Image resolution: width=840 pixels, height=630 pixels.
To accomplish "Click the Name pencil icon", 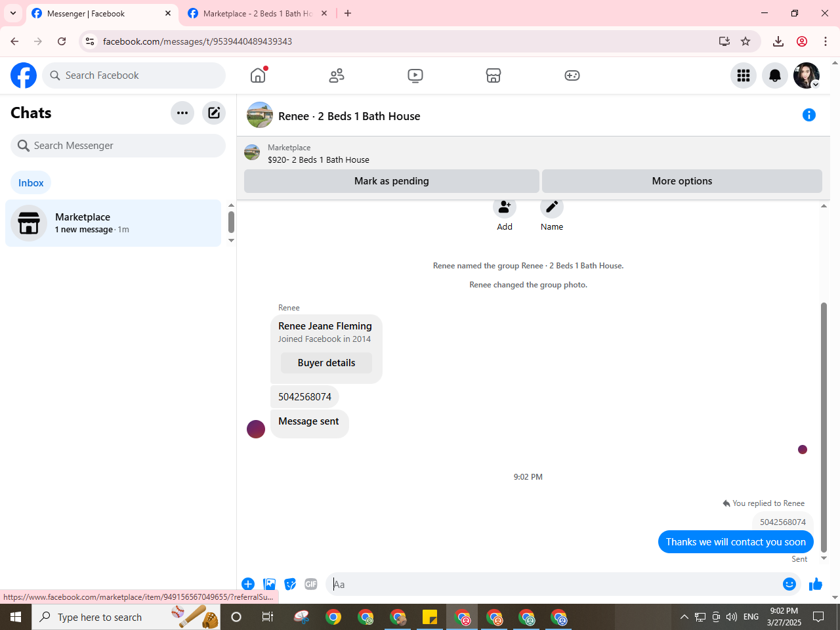I will [552, 207].
